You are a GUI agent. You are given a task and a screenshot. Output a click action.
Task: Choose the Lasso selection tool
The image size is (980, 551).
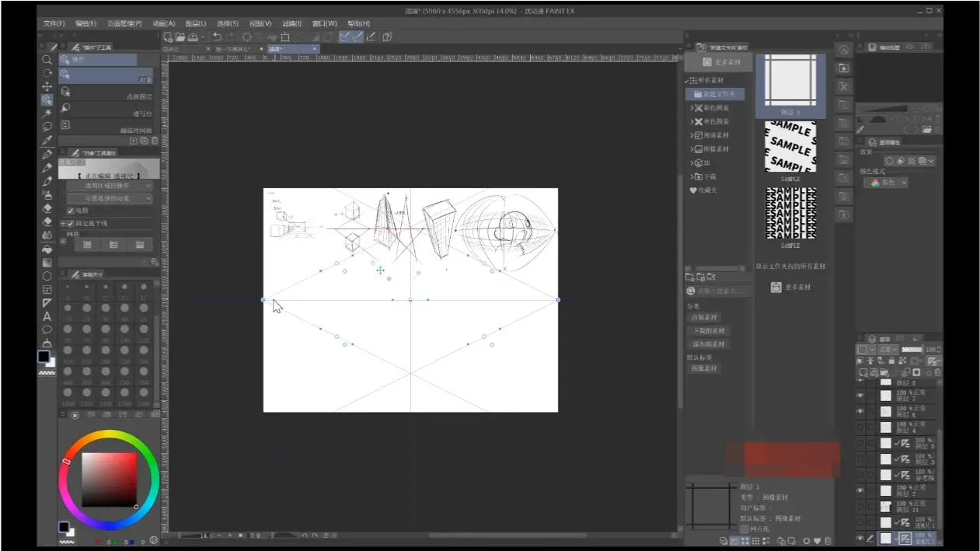(x=47, y=127)
